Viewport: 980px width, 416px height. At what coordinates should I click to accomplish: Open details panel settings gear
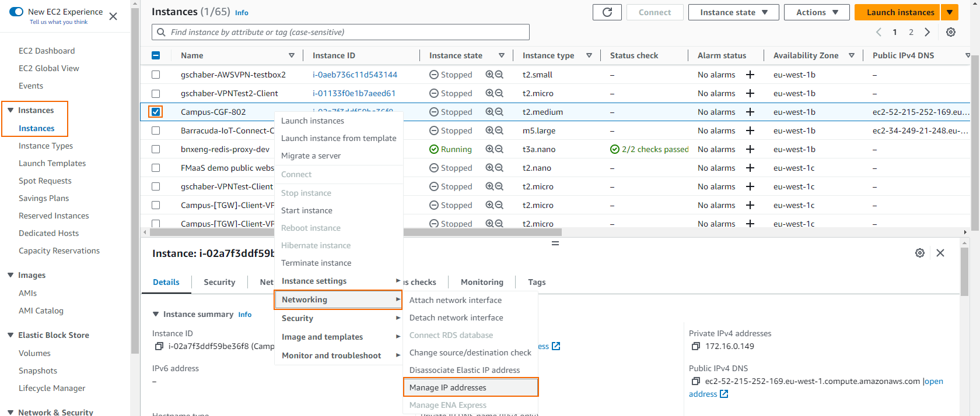pyautogui.click(x=920, y=253)
